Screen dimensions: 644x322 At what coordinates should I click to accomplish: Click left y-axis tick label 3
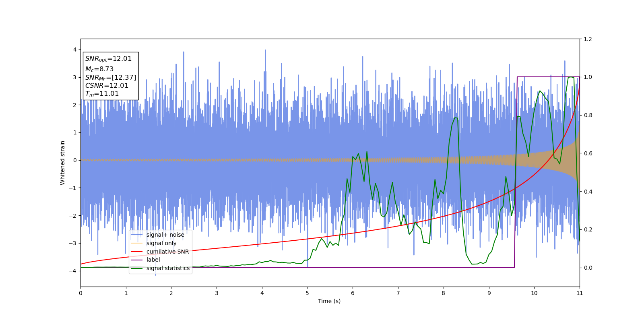pyautogui.click(x=75, y=77)
